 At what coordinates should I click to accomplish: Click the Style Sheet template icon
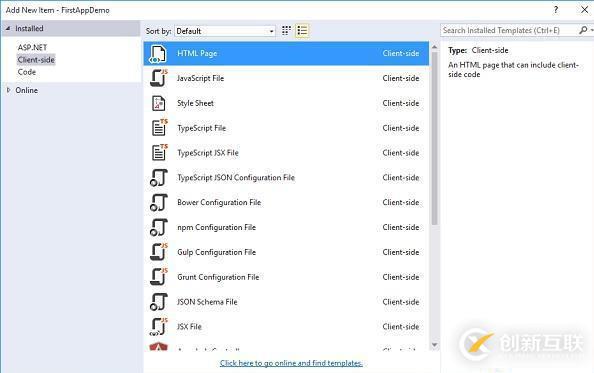coord(158,103)
